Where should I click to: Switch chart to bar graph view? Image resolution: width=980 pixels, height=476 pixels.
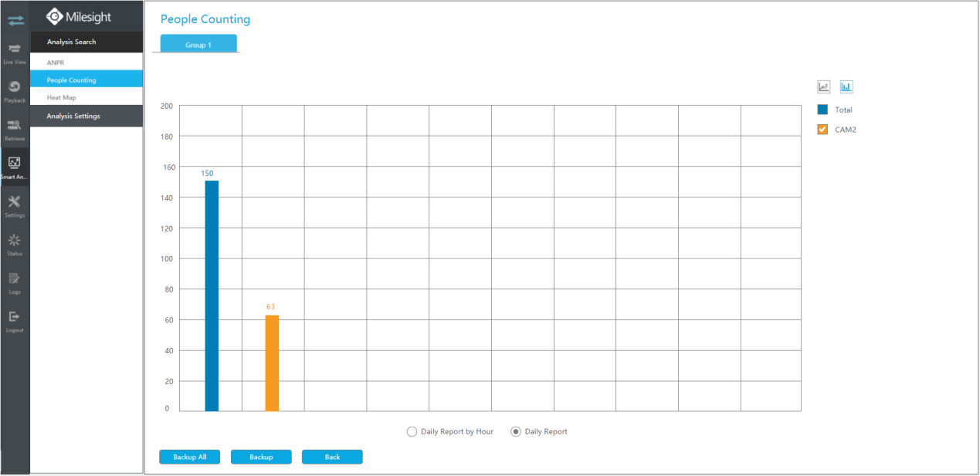pos(846,87)
